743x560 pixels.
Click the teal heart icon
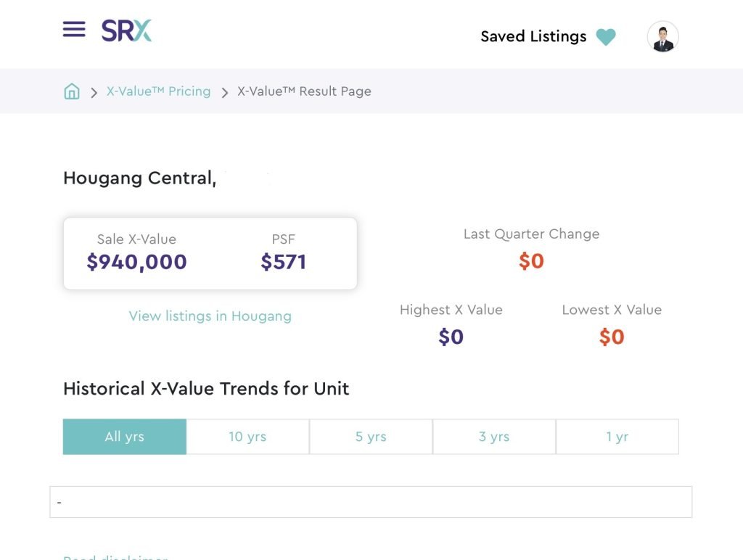(606, 37)
